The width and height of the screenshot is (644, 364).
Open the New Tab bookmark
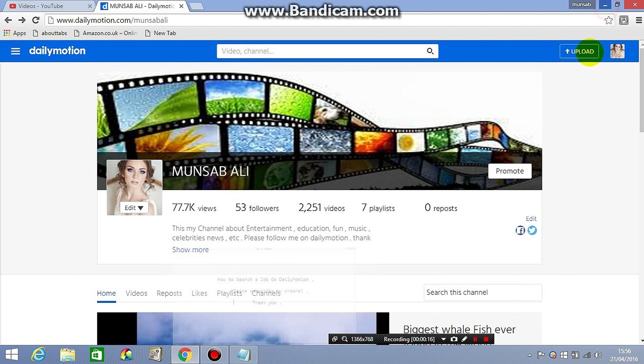pos(160,33)
